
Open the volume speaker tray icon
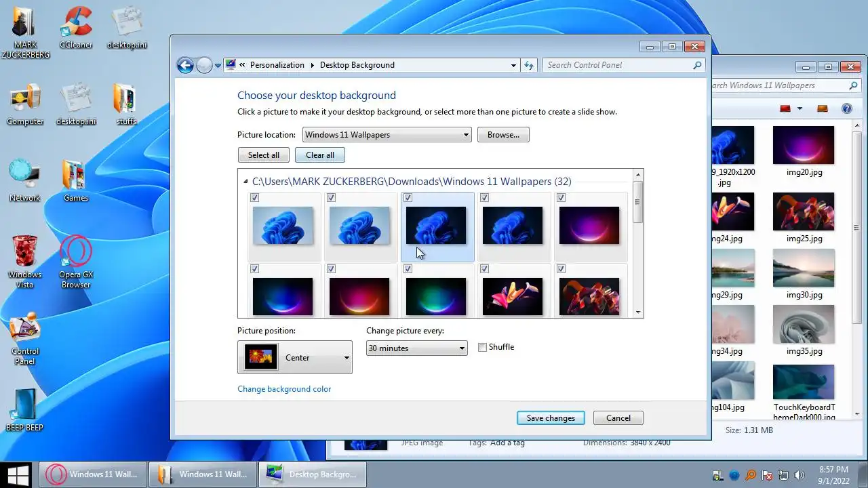point(800,475)
